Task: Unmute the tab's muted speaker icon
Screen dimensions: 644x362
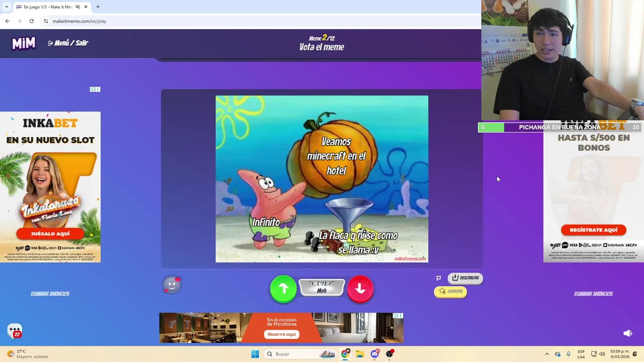Action: tap(77, 7)
